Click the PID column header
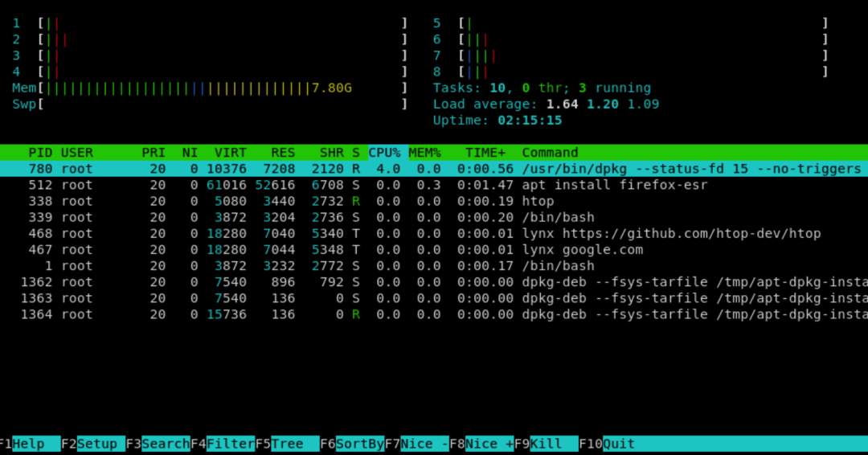This screenshot has height=455, width=868. (x=40, y=153)
